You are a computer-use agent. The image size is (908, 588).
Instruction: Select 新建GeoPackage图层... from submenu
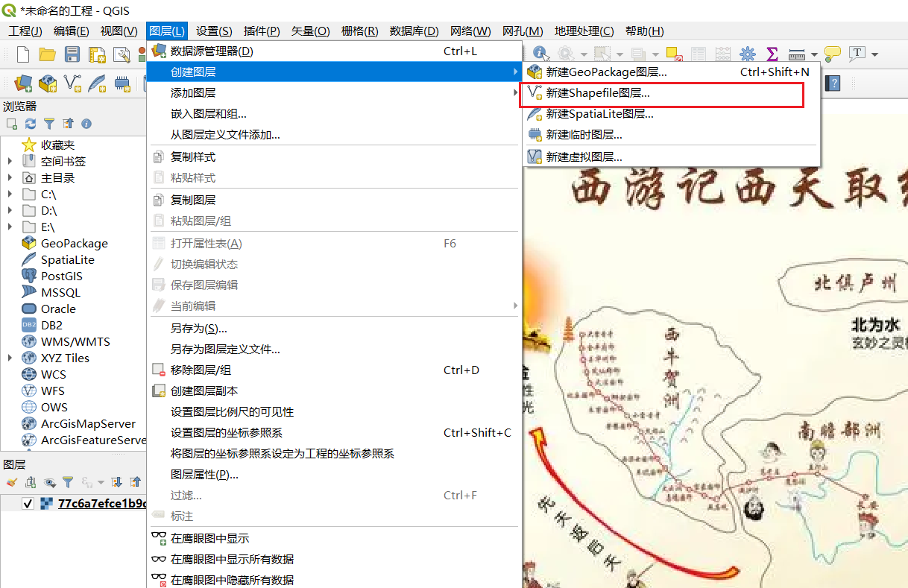tap(671, 72)
